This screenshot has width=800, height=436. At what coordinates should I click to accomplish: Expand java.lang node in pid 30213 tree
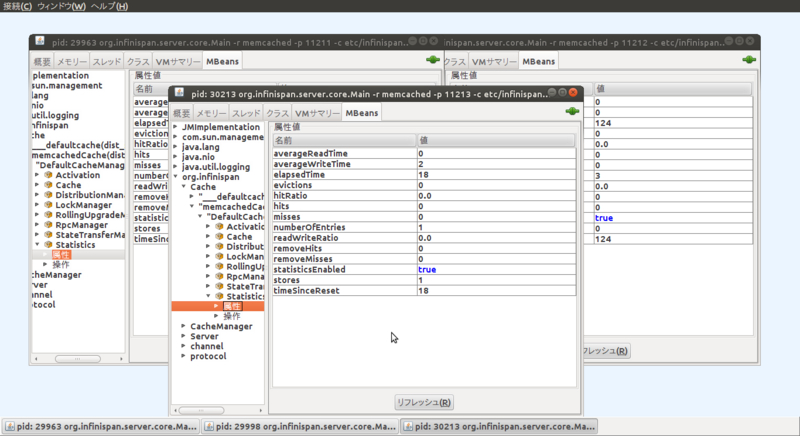[x=175, y=146]
